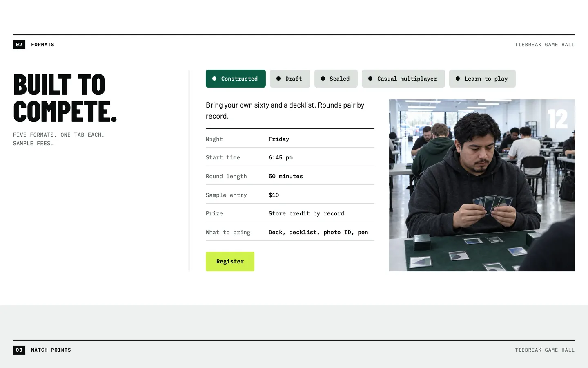Click the 02 section number badge
Screen dimensions: 588x368
coord(19,45)
